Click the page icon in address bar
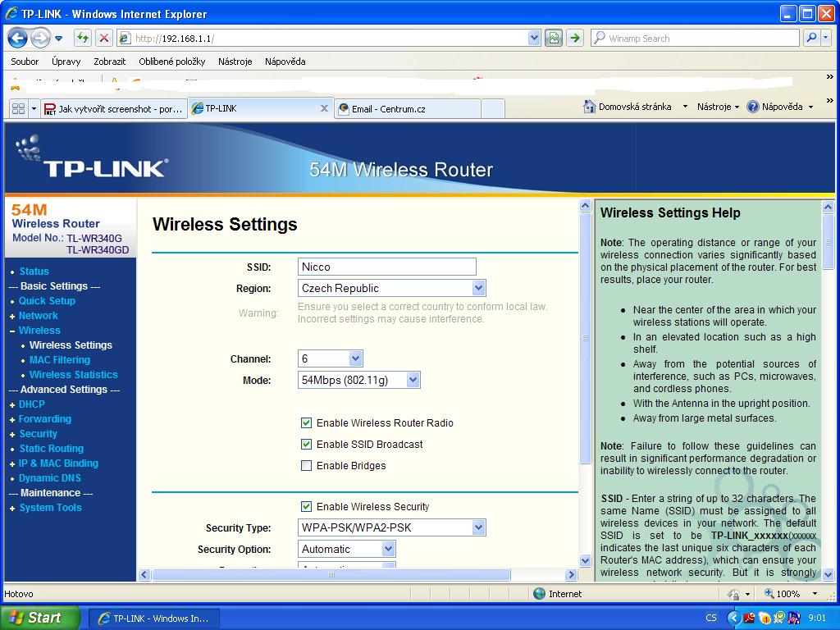Image resolution: width=840 pixels, height=630 pixels. pos(125,38)
